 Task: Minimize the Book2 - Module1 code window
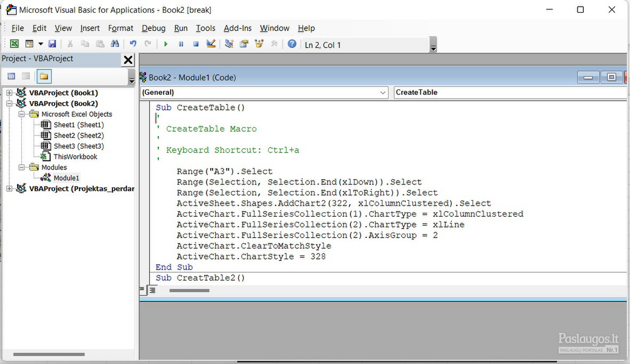point(588,77)
